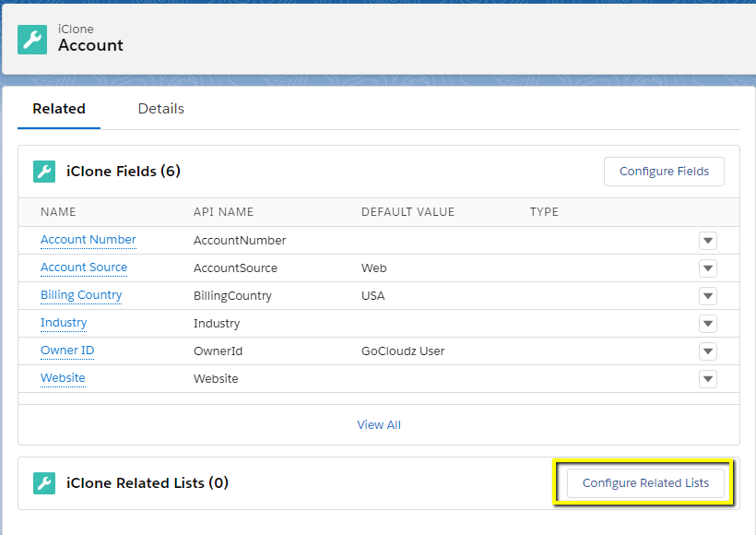The image size is (756, 535).
Task: Select the Related tab
Action: pos(59,109)
